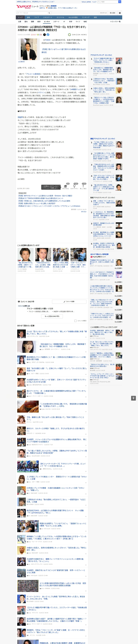Open 動画アクセスランキング（エンタメ） heading

click(103, 197)
